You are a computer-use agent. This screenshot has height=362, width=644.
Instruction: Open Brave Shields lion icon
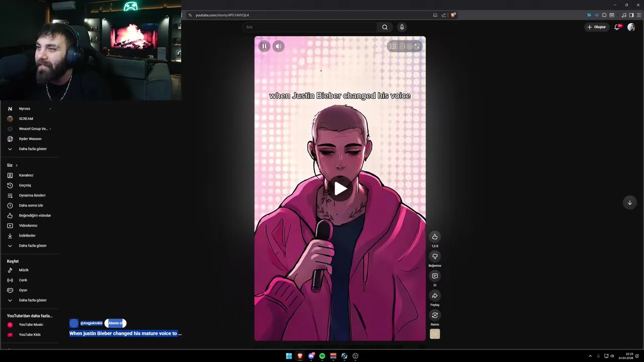pyautogui.click(x=453, y=15)
